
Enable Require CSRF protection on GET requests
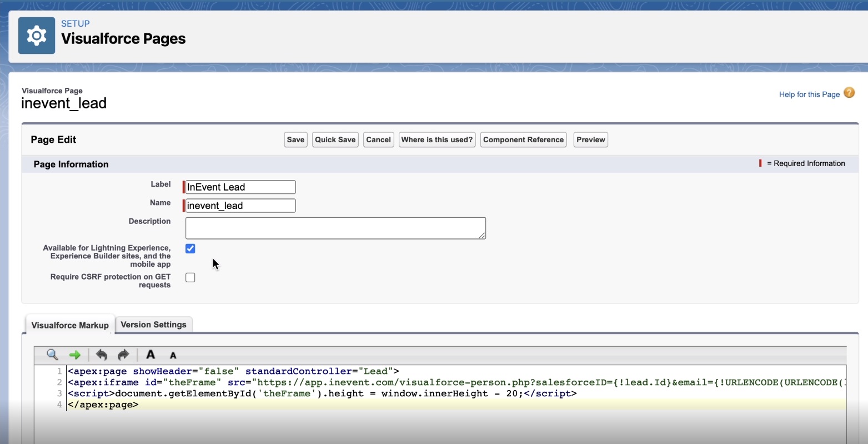[x=190, y=277]
